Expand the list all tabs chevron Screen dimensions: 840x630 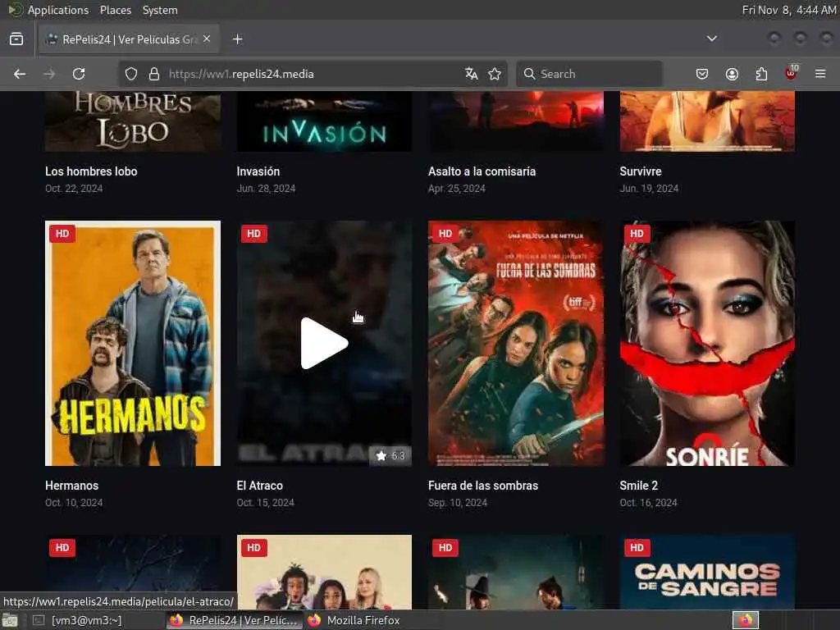click(x=712, y=39)
